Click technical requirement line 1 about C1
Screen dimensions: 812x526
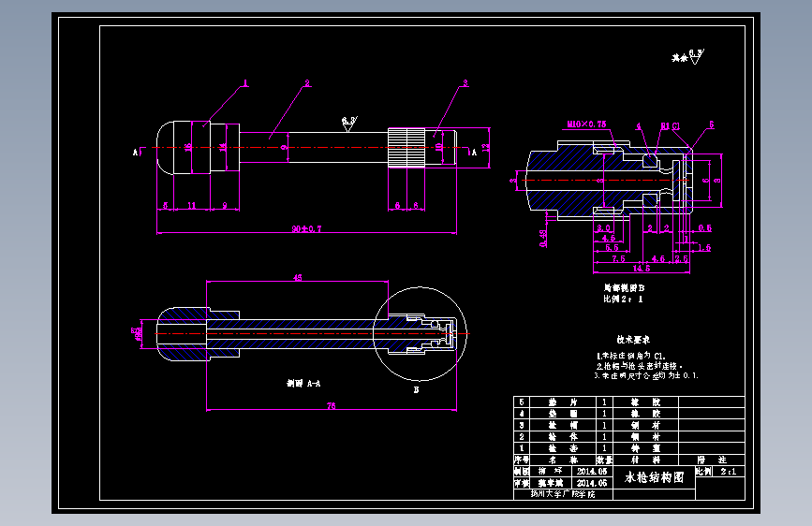630,357
